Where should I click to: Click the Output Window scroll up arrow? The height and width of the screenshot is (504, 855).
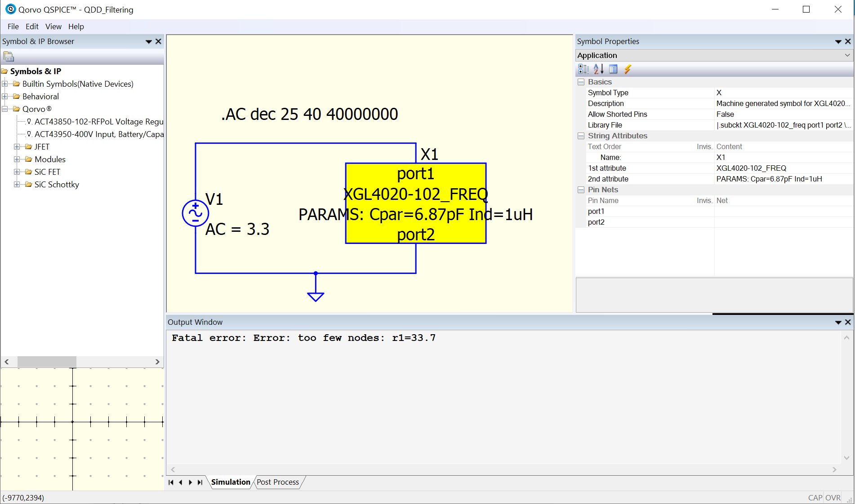pyautogui.click(x=846, y=338)
